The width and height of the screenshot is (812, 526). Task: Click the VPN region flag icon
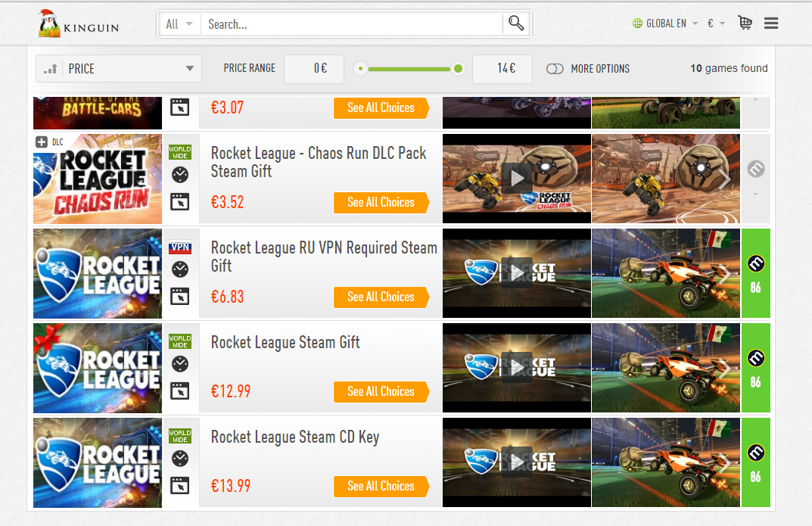pos(180,247)
